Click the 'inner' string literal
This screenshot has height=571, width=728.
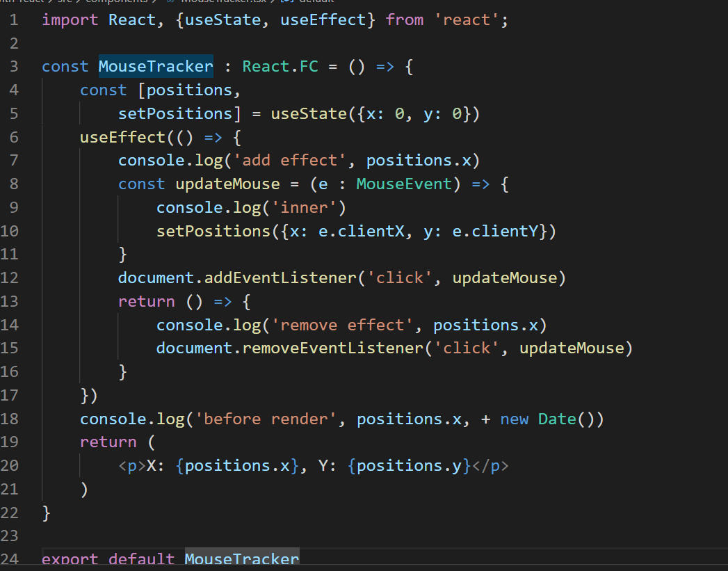[x=304, y=207]
